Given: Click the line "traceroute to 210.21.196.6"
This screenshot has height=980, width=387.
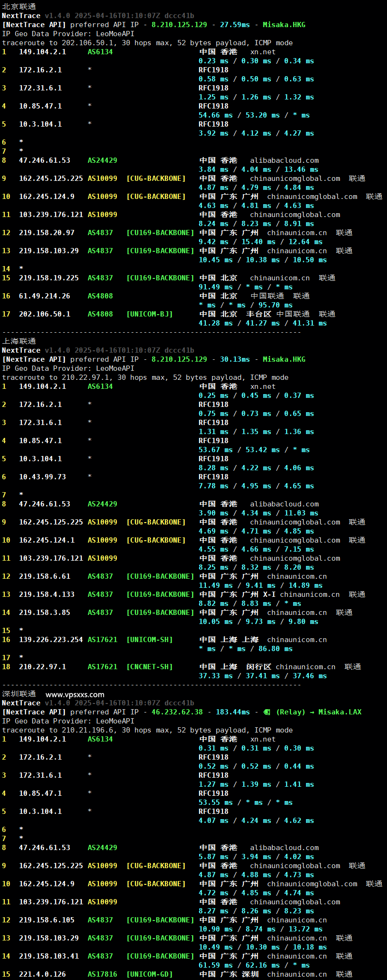Looking at the screenshot, I should (x=147, y=730).
